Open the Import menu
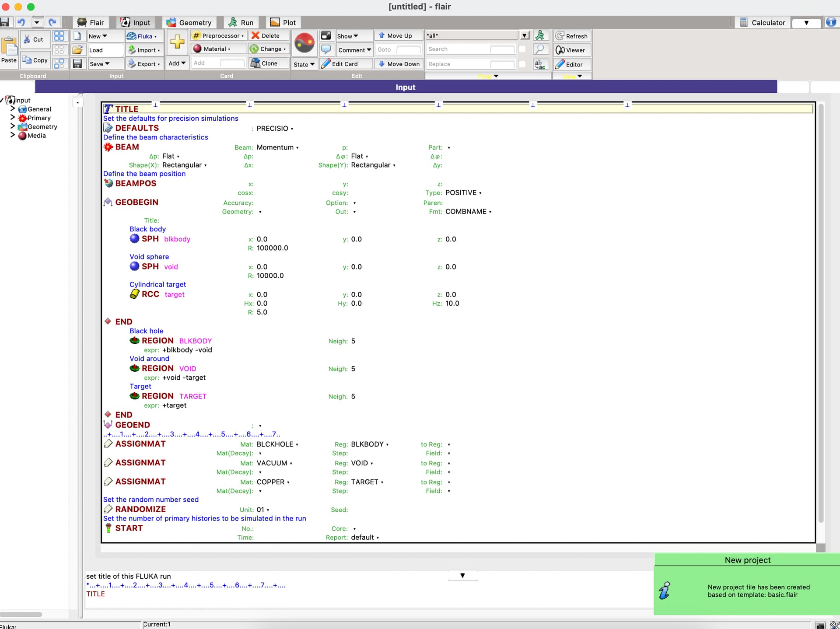 pyautogui.click(x=144, y=50)
